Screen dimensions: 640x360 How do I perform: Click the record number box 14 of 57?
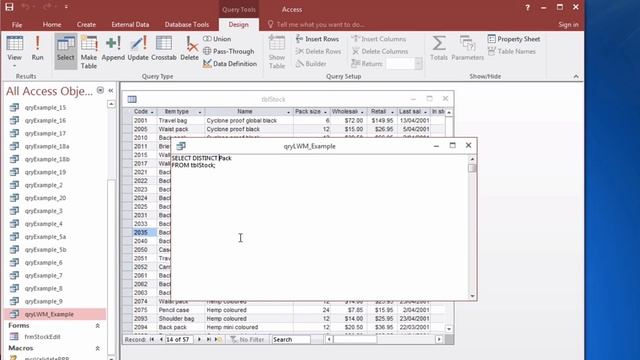coord(179,339)
